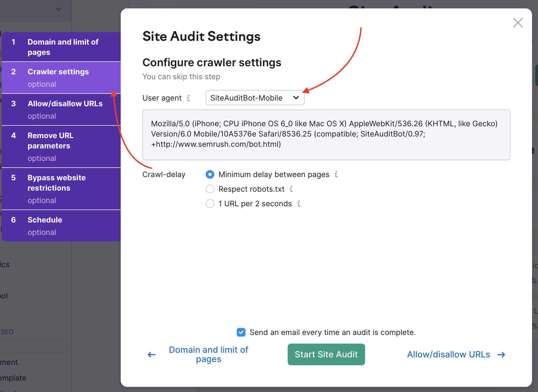Click the left arrow icon in footer

(152, 355)
